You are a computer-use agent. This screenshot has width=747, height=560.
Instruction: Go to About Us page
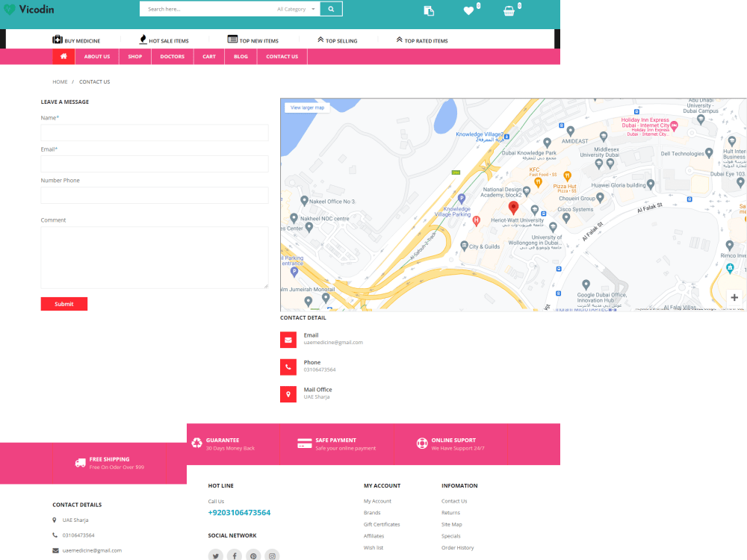(x=97, y=56)
